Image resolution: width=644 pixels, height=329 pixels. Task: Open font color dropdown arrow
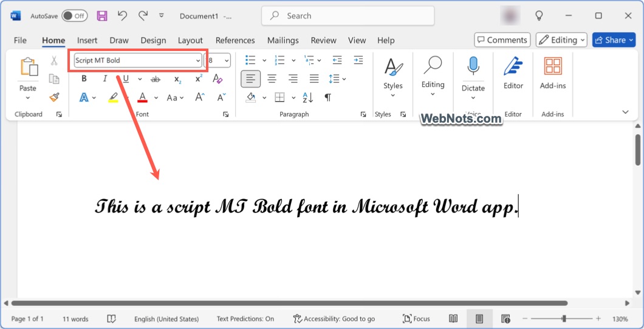coord(156,98)
